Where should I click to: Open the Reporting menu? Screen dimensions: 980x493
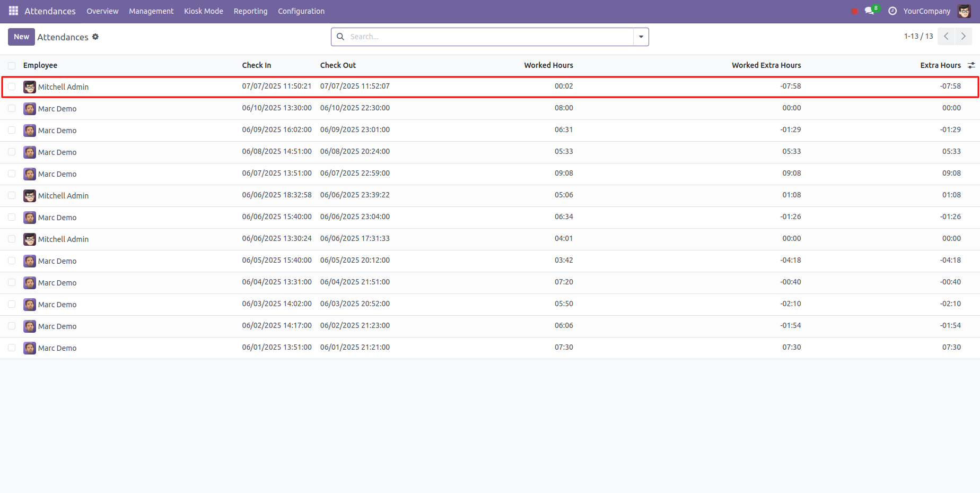(x=250, y=11)
